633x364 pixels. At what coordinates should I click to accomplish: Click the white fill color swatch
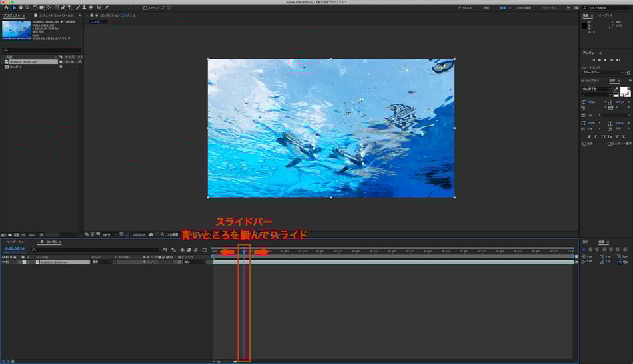click(x=624, y=91)
